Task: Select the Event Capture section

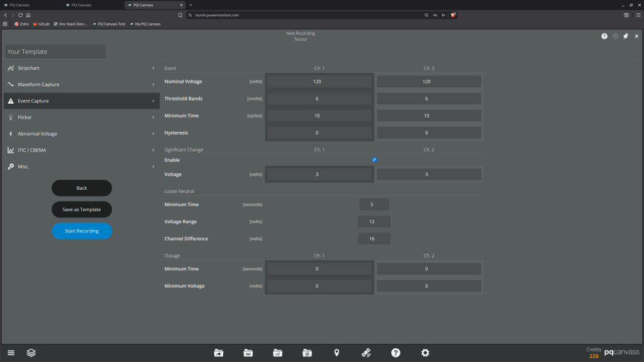Action: (82, 101)
